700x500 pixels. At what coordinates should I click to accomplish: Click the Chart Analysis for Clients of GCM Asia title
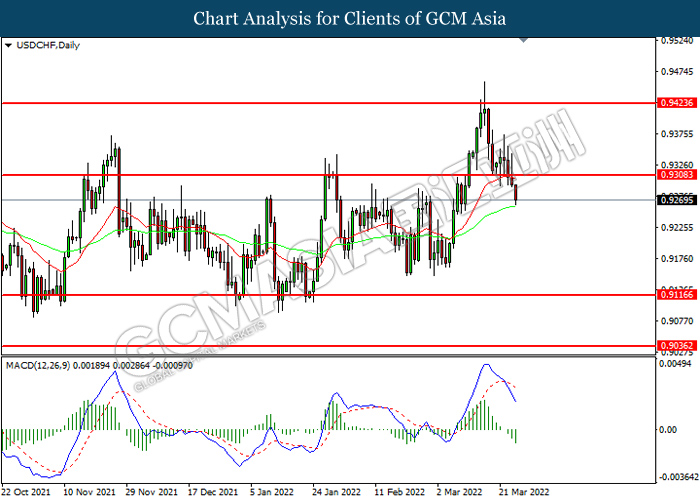click(350, 19)
